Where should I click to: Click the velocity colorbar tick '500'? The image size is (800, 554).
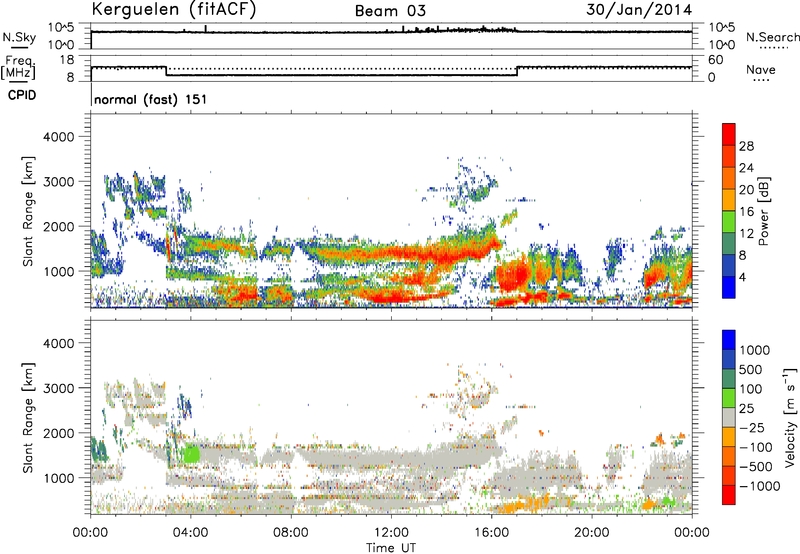(753, 369)
